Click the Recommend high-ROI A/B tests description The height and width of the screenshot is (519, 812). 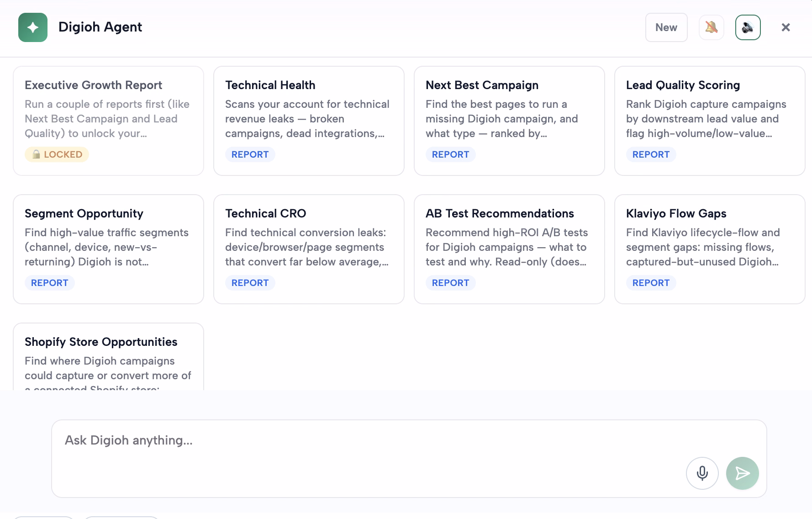point(506,247)
